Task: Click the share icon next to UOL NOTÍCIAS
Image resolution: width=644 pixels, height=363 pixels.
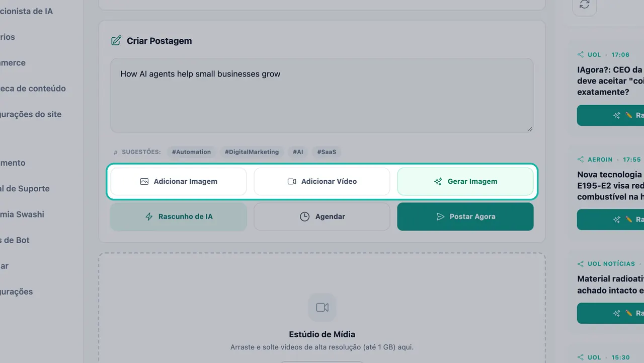Action: click(x=581, y=264)
